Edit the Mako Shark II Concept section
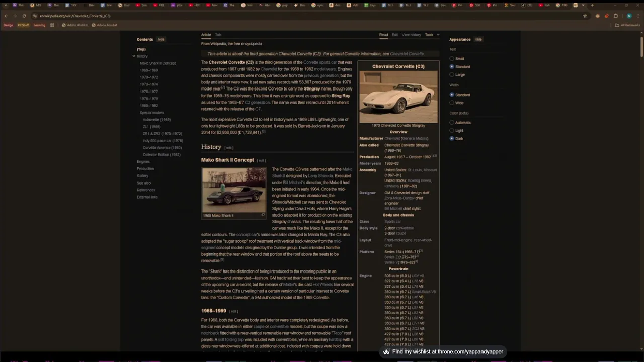 (x=261, y=160)
